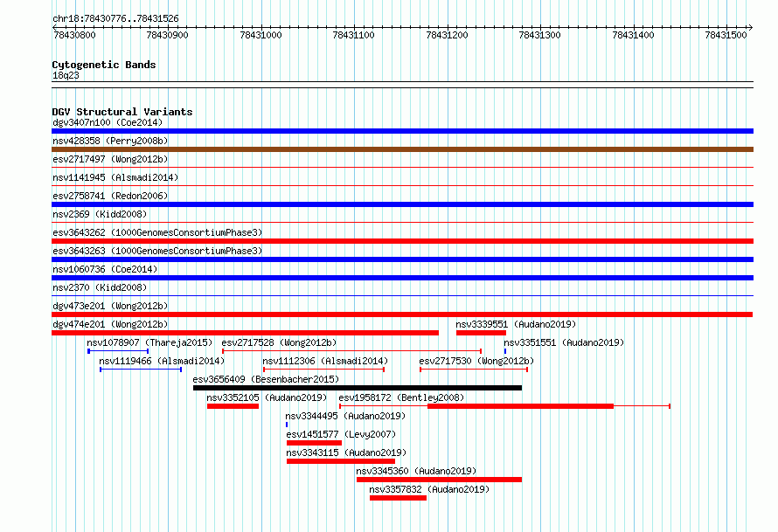Open nsv3343115 (Audano2019) label
Screen dimensions: 778x532
(x=346, y=453)
